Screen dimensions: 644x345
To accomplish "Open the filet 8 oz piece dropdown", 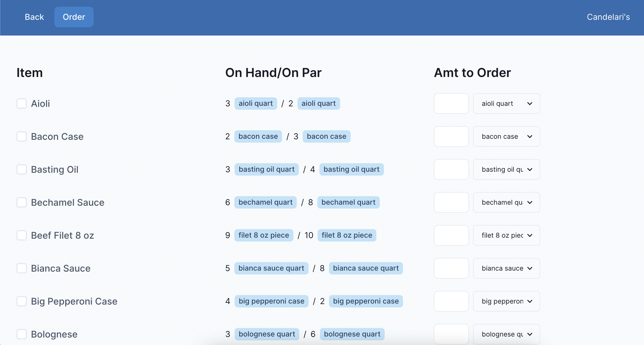I will tap(506, 235).
